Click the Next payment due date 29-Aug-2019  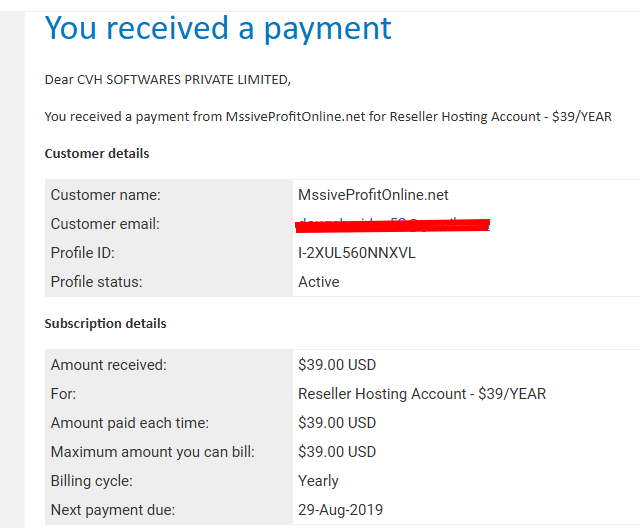340,510
